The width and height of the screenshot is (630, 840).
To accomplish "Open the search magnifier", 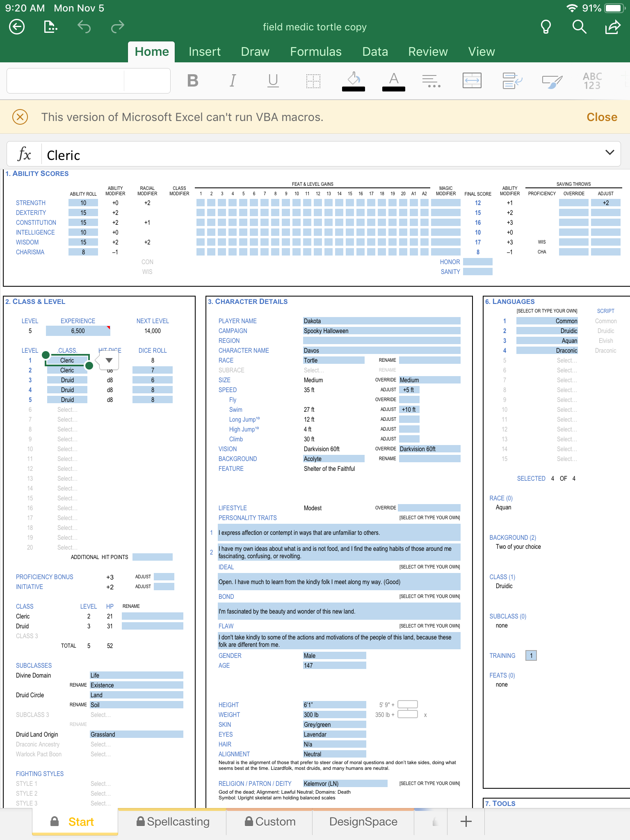I will [579, 27].
